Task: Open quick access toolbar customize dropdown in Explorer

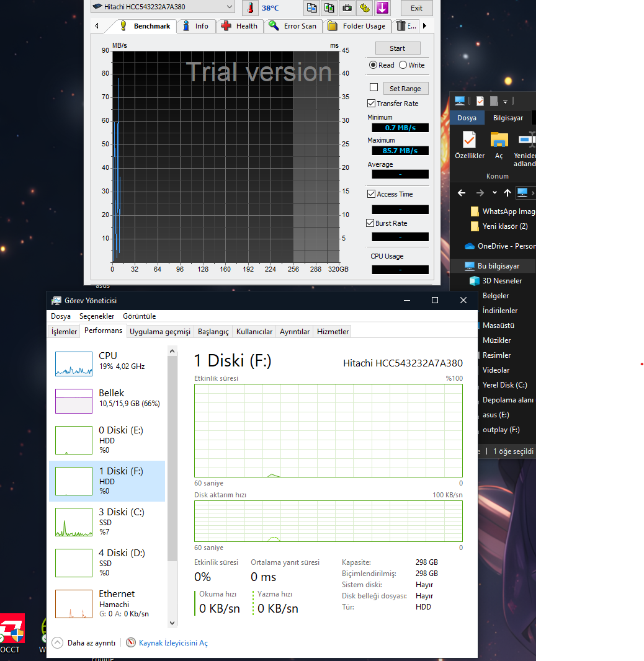Action: click(505, 102)
